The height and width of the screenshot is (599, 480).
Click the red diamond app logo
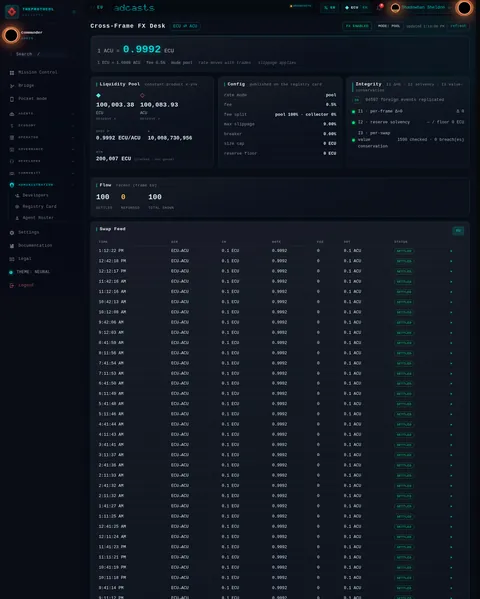tap(12, 11)
